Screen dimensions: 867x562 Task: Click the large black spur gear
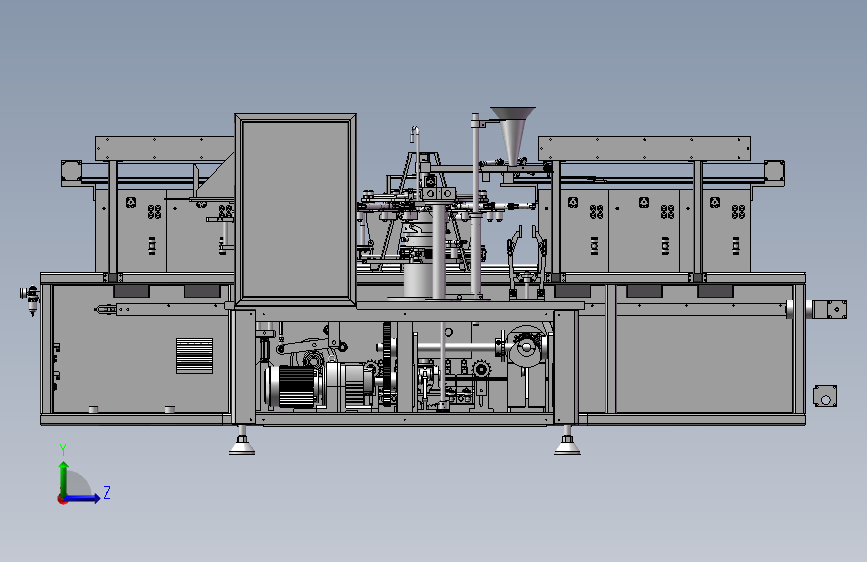click(388, 363)
